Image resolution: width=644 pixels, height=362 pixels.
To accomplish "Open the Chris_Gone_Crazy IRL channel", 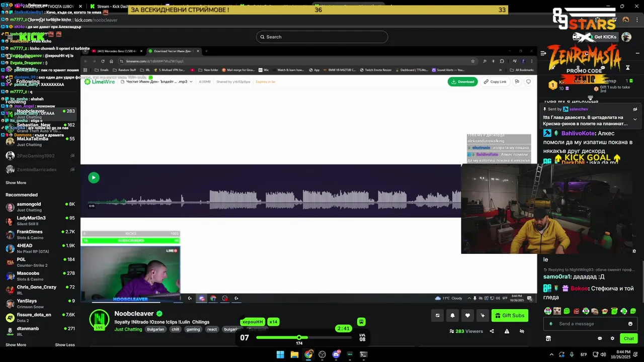I will click(x=40, y=290).
